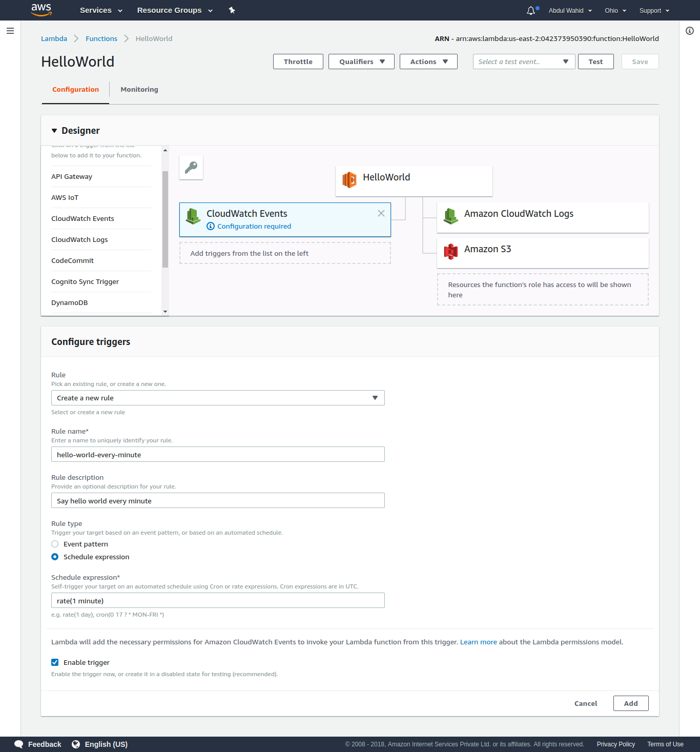700x752 pixels.
Task: Click the HelloWorld Lambda function icon
Action: 349,180
